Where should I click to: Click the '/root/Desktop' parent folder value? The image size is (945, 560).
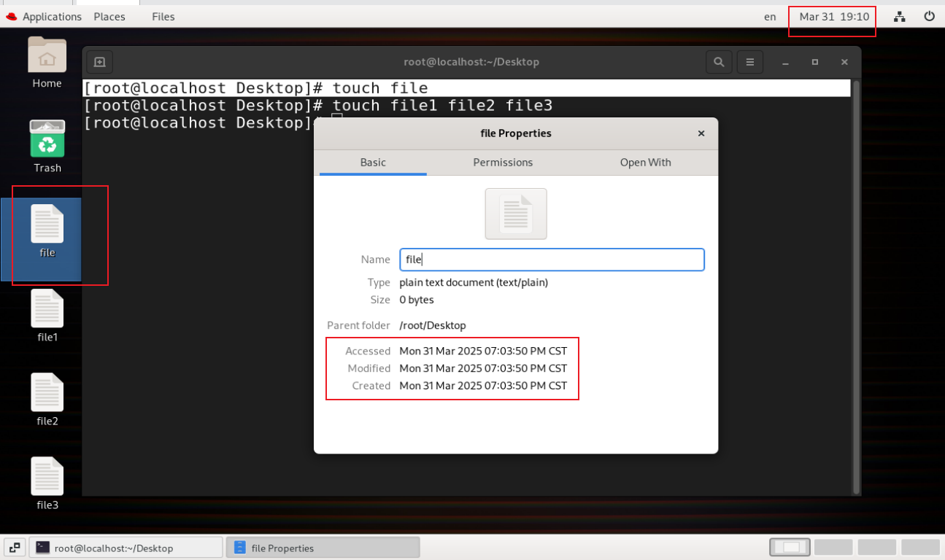pyautogui.click(x=432, y=325)
